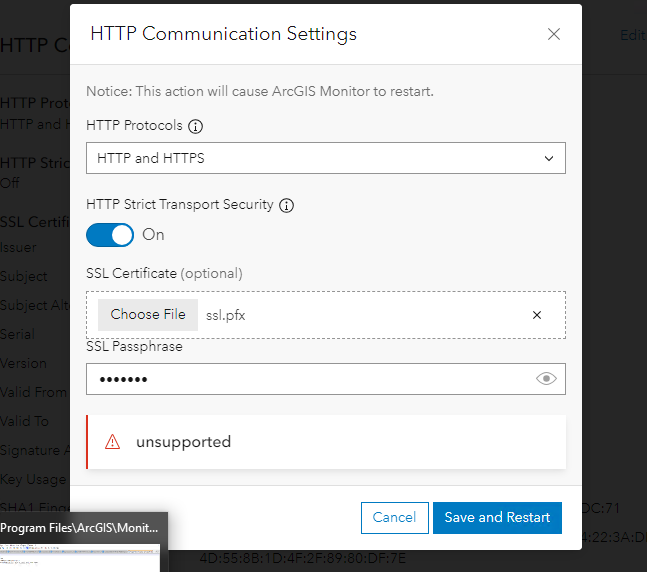Click the ssl.pfx file name
The height and width of the screenshot is (572, 647).
click(x=225, y=315)
